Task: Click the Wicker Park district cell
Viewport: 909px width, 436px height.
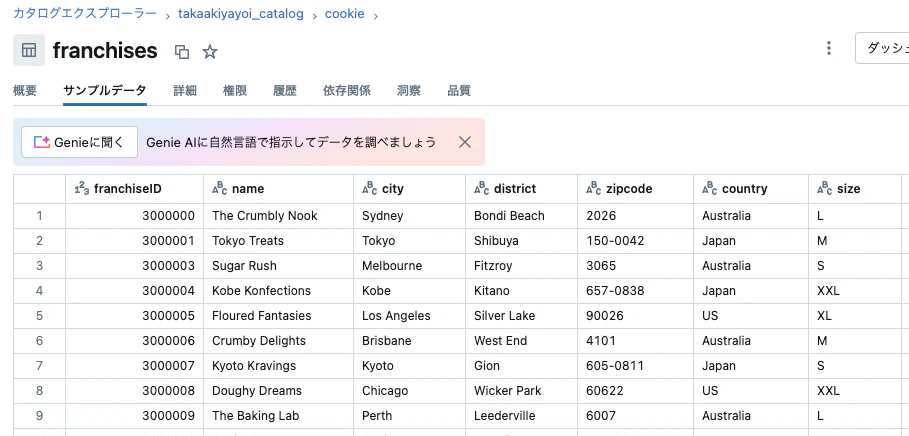Action: click(521, 390)
